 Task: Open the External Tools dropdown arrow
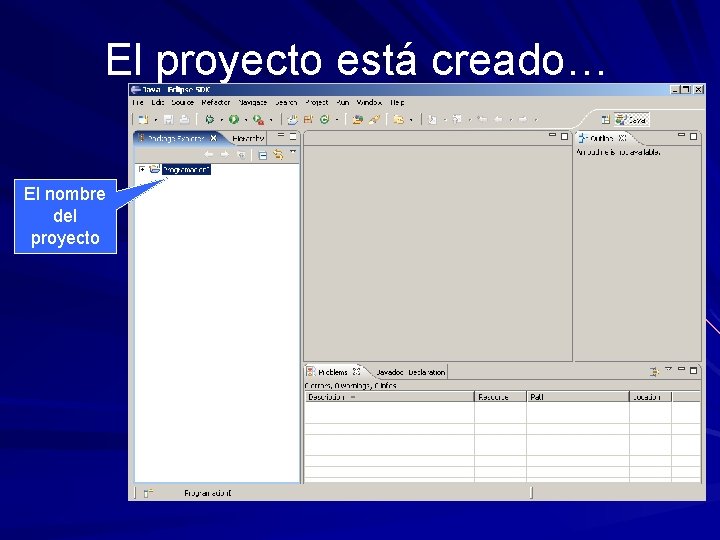(271, 120)
